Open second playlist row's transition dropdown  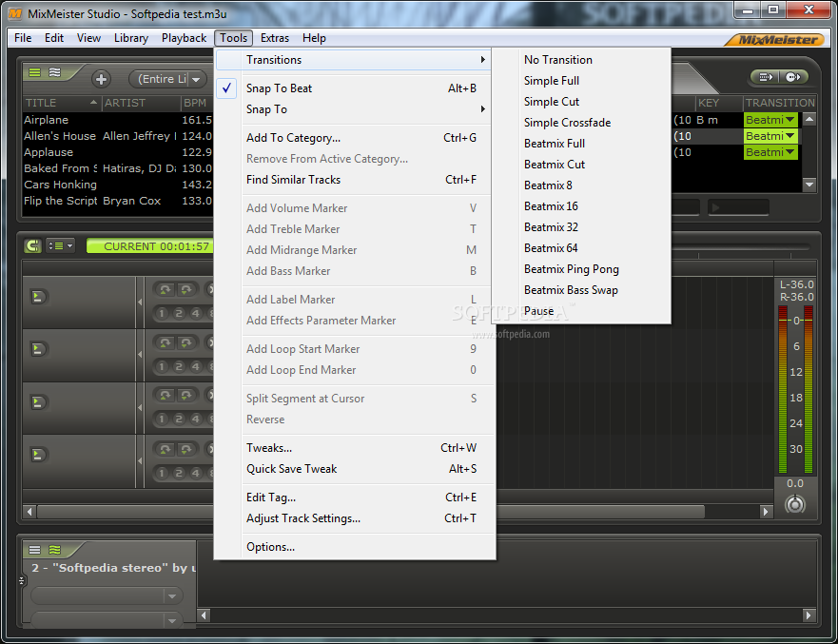point(770,136)
